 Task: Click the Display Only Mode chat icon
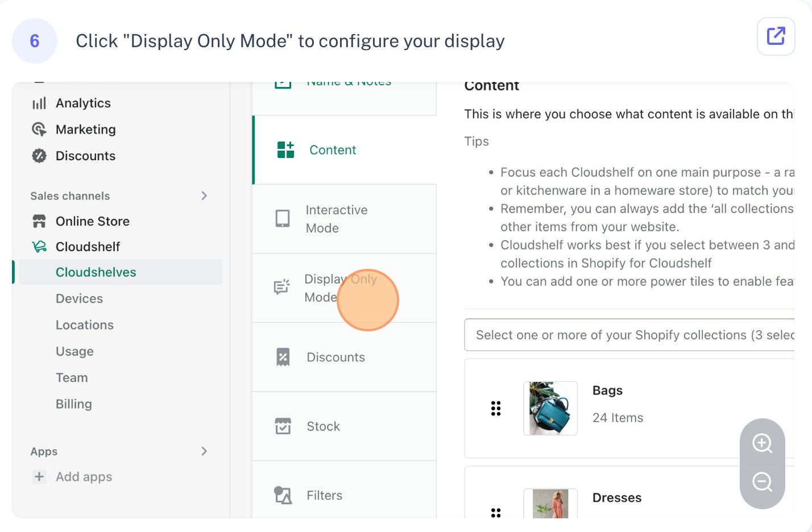click(282, 287)
